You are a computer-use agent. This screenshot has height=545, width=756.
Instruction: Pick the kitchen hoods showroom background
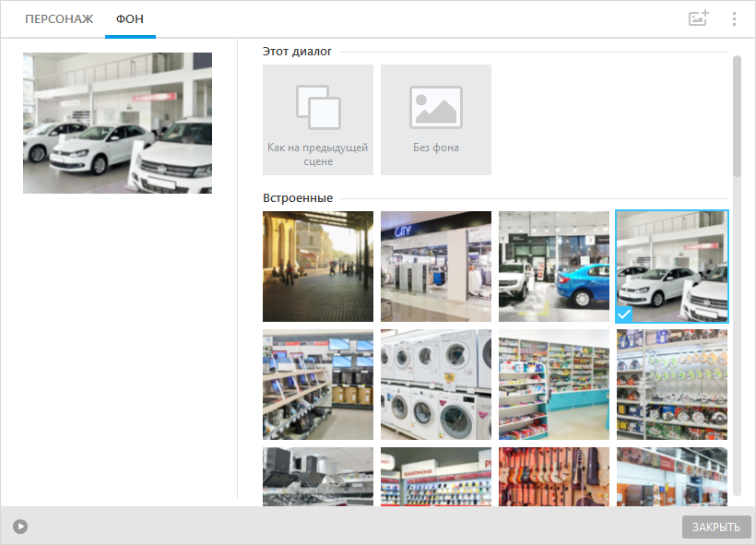318,477
